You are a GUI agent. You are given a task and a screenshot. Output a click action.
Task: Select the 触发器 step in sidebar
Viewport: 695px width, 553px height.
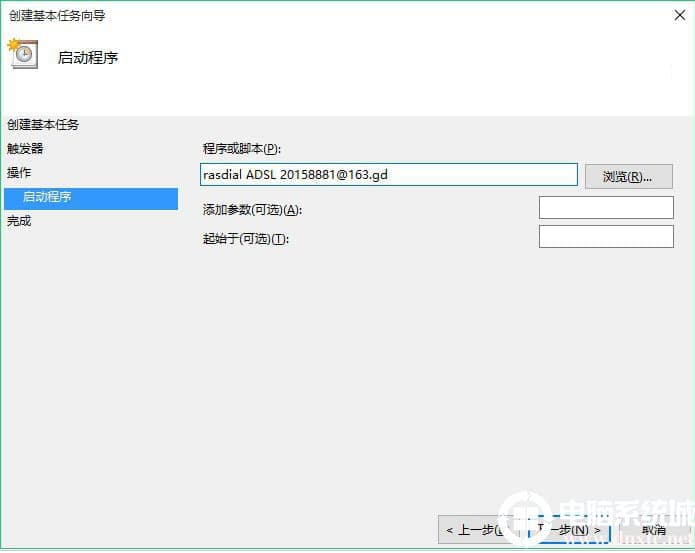point(25,148)
